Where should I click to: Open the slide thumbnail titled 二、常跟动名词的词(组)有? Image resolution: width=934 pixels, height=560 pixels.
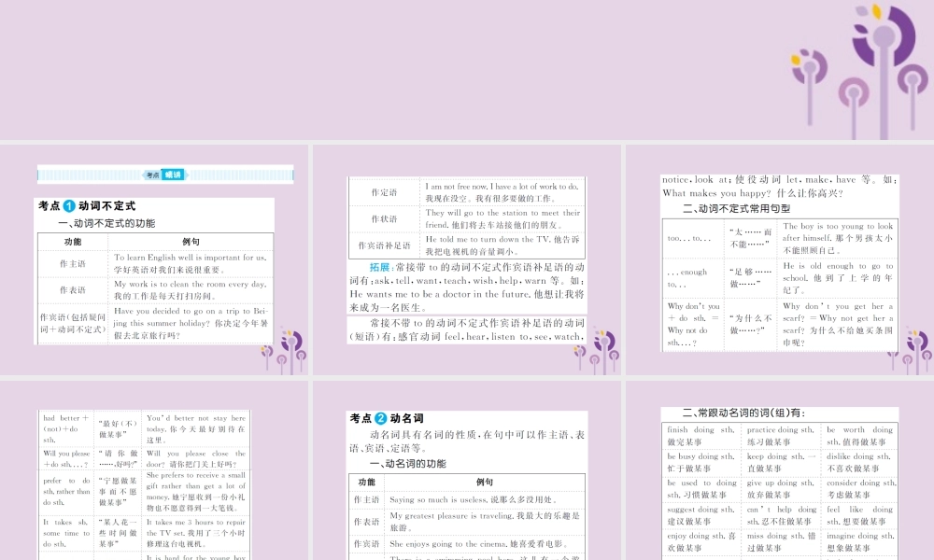pyautogui.click(x=780, y=470)
